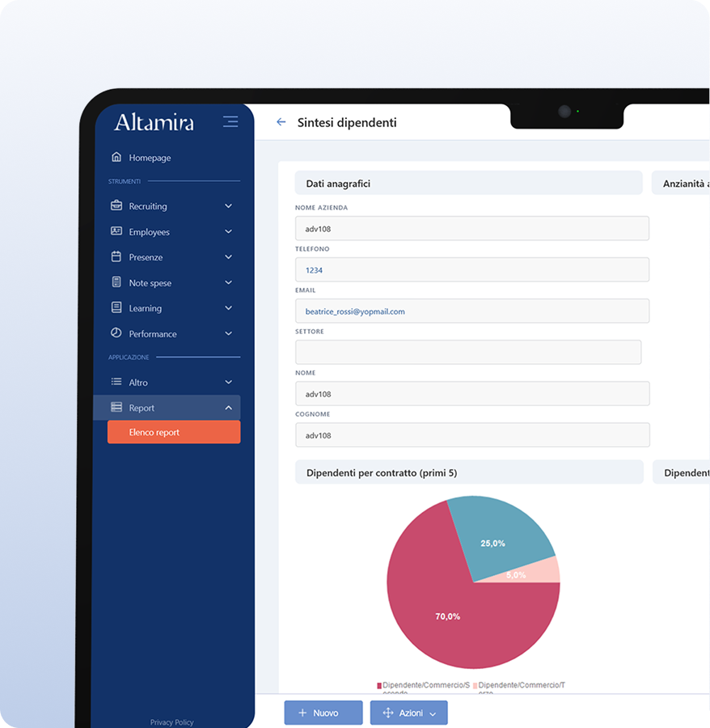Click the Recruiting envelope icon
Viewport: 710px width, 728px height.
(x=116, y=206)
